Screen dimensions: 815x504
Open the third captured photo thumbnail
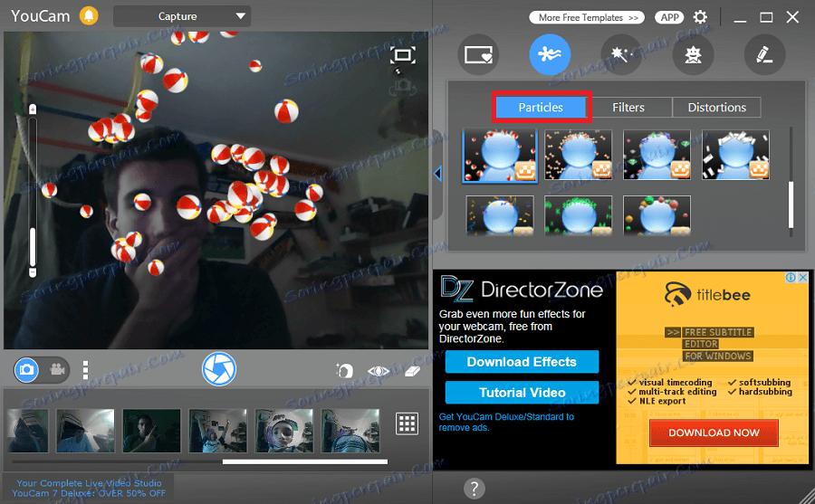151,431
